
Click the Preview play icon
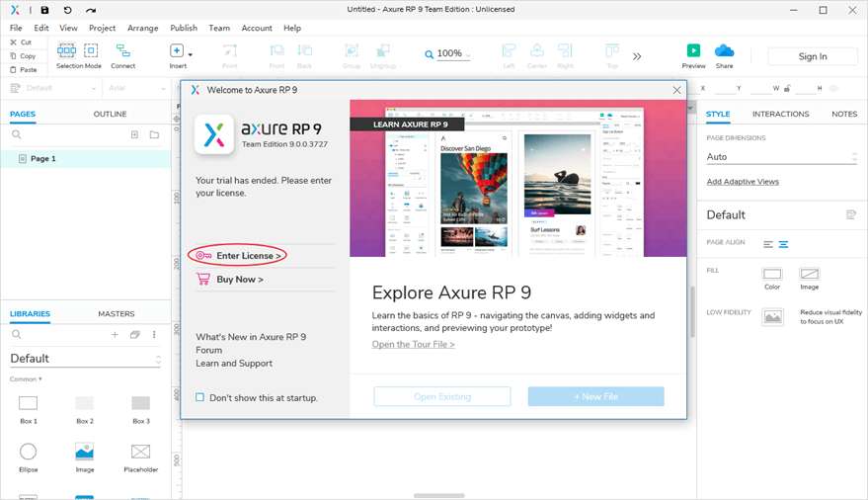[x=693, y=50]
